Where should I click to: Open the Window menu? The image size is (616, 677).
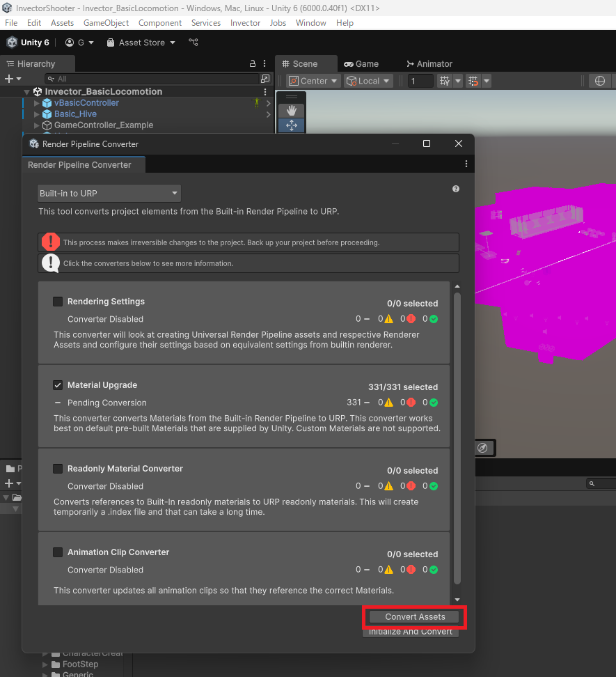[310, 23]
